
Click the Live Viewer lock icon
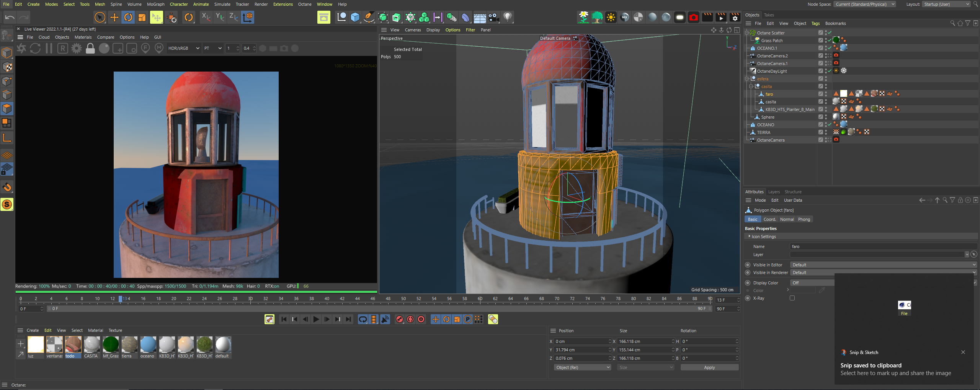(x=90, y=49)
